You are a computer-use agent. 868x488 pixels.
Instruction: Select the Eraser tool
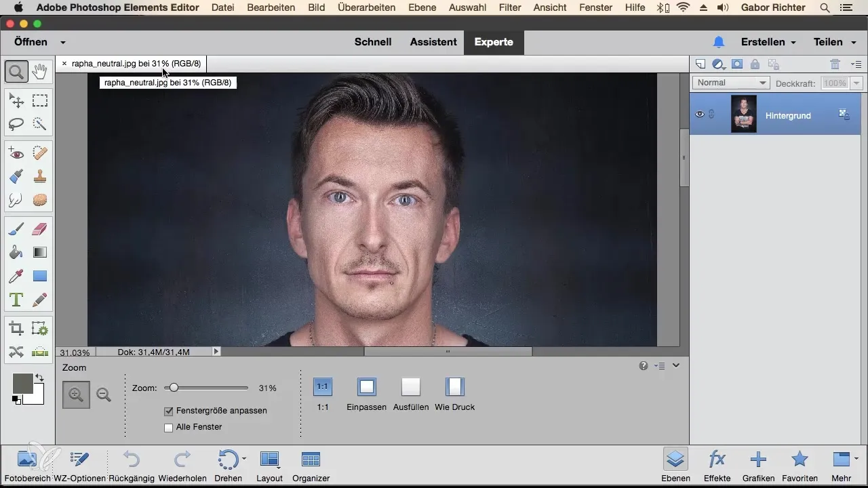40,230
